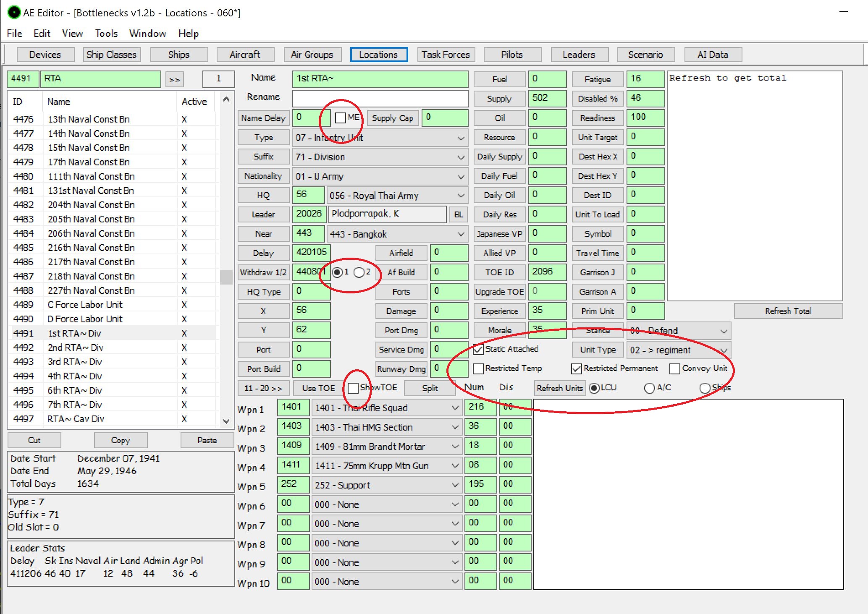This screenshot has height=614, width=868.
Task: Open the Help menu
Action: [188, 33]
